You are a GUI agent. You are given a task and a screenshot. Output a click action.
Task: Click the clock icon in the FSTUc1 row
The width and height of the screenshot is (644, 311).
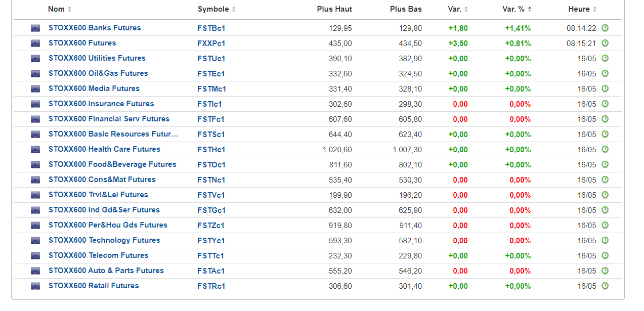[605, 58]
